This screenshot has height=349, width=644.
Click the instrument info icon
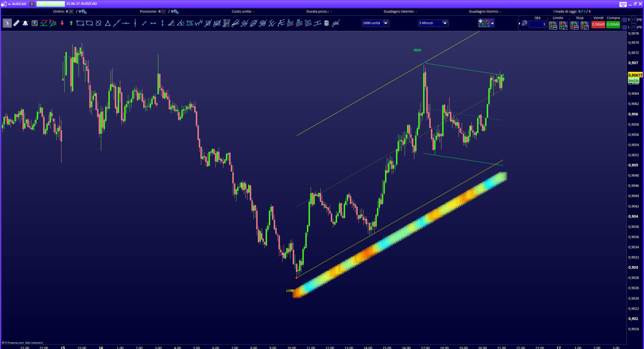[x=32, y=4]
